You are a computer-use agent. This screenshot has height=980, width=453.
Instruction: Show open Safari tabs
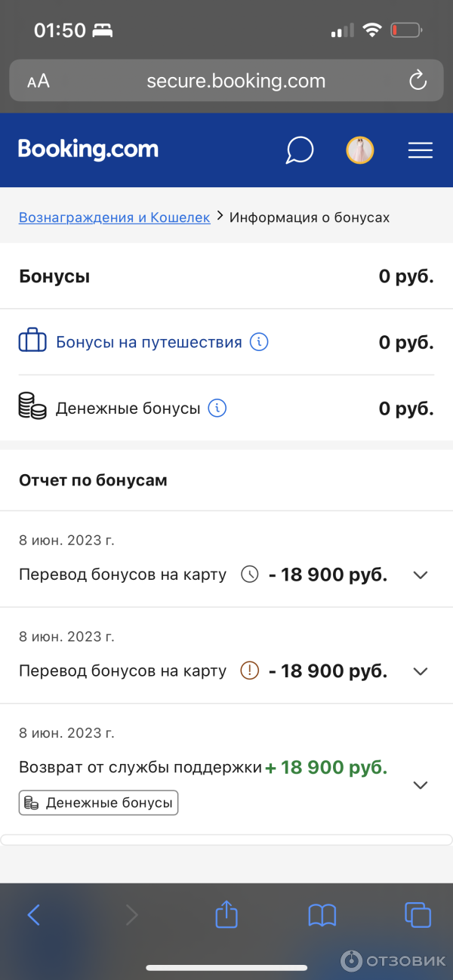[x=418, y=915]
